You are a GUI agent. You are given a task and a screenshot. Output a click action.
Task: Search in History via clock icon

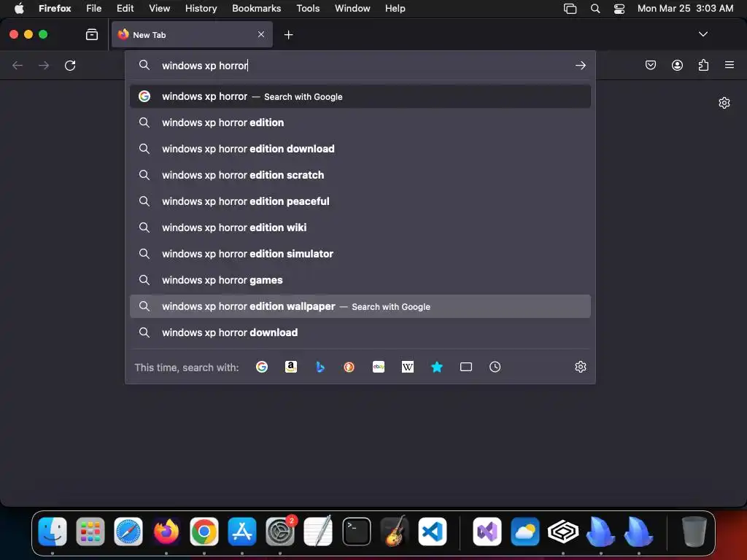click(x=495, y=367)
